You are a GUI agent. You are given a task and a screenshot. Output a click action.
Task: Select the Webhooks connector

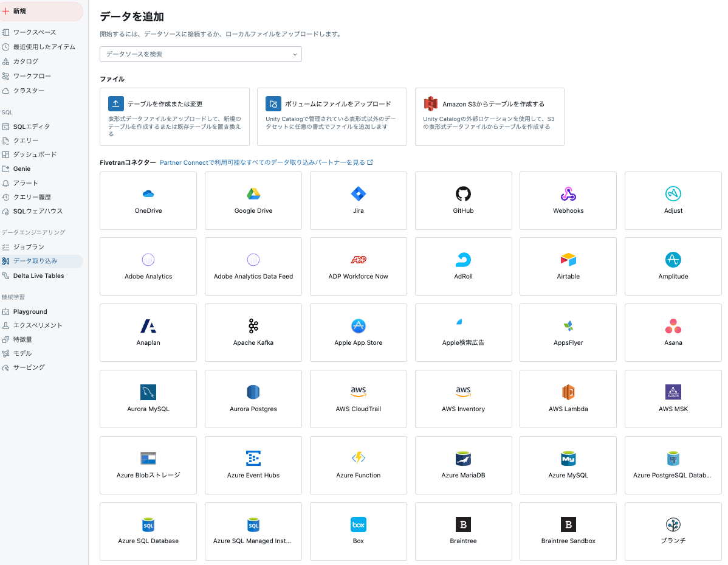click(x=568, y=201)
